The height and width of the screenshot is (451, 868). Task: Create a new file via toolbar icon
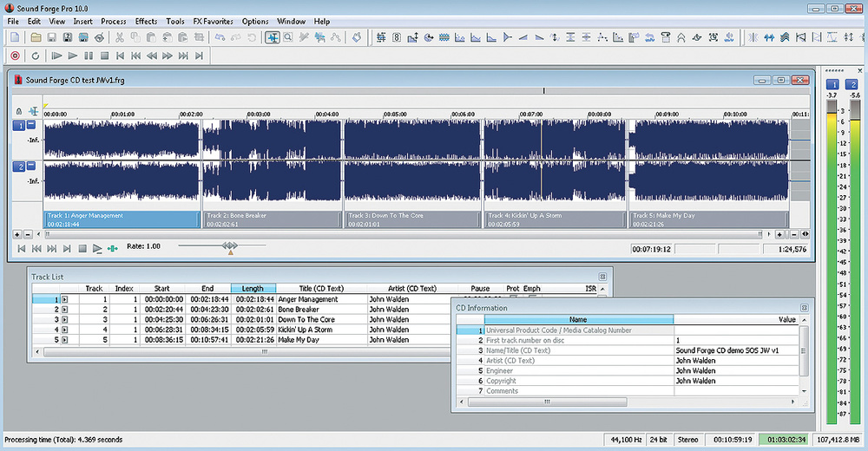point(15,37)
